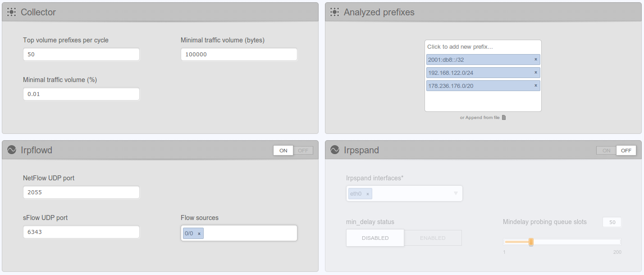Click the Top volume prefixes per cycle field
644x275 pixels.
[x=81, y=55]
